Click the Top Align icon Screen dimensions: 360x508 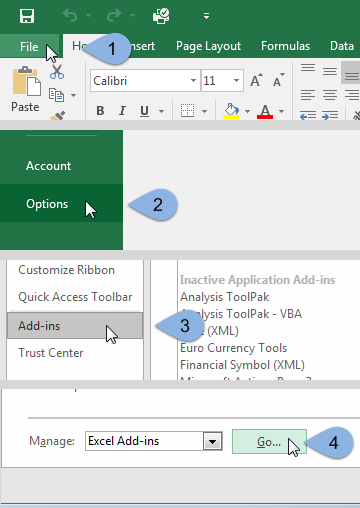[x=308, y=68]
